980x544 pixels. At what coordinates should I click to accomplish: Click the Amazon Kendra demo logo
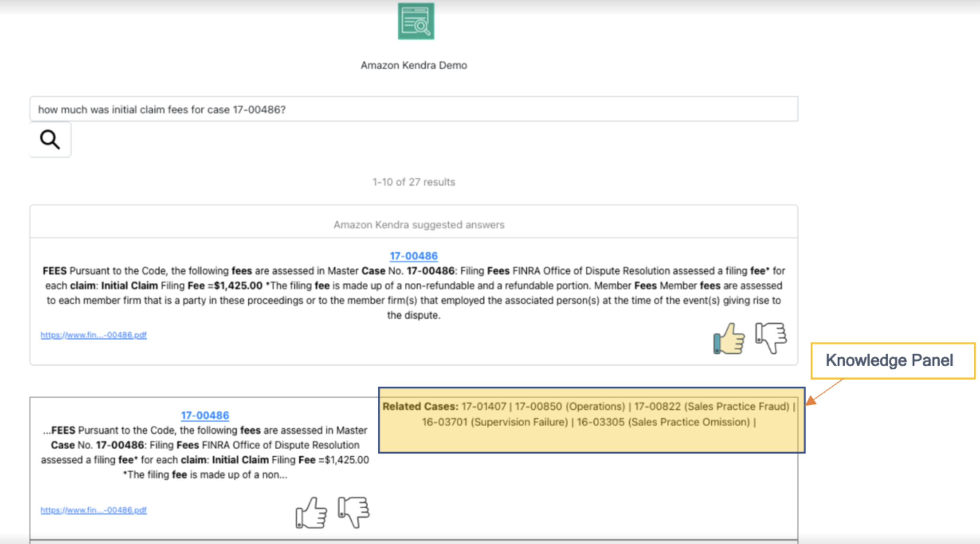[416, 21]
